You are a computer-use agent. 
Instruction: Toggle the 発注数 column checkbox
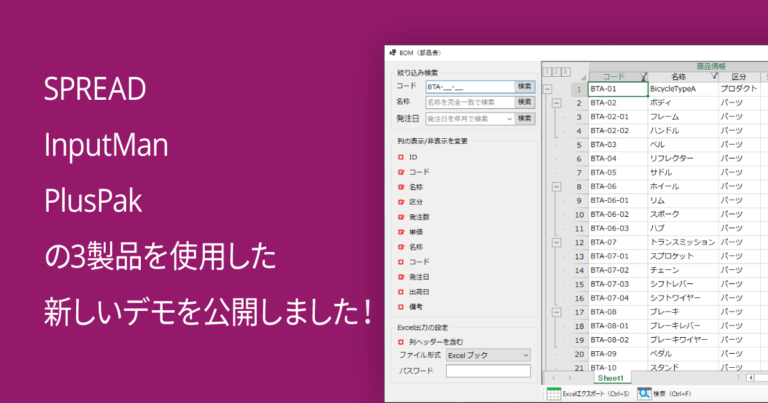point(401,217)
